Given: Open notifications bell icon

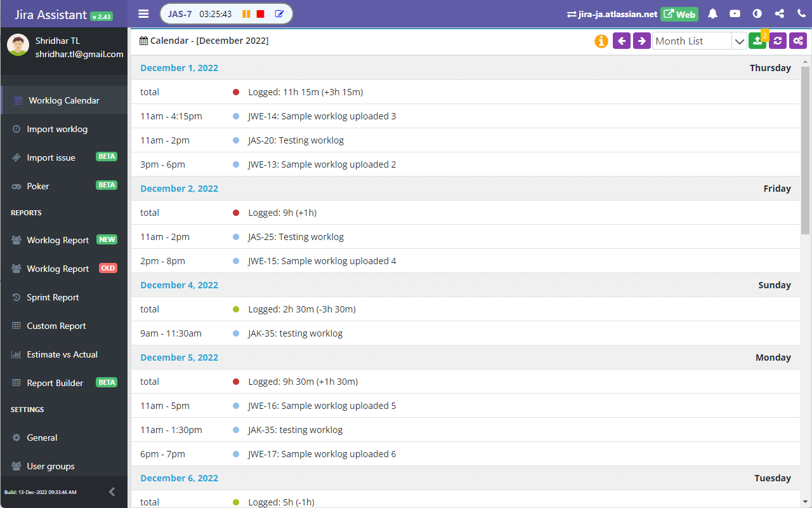Looking at the screenshot, I should [713, 13].
